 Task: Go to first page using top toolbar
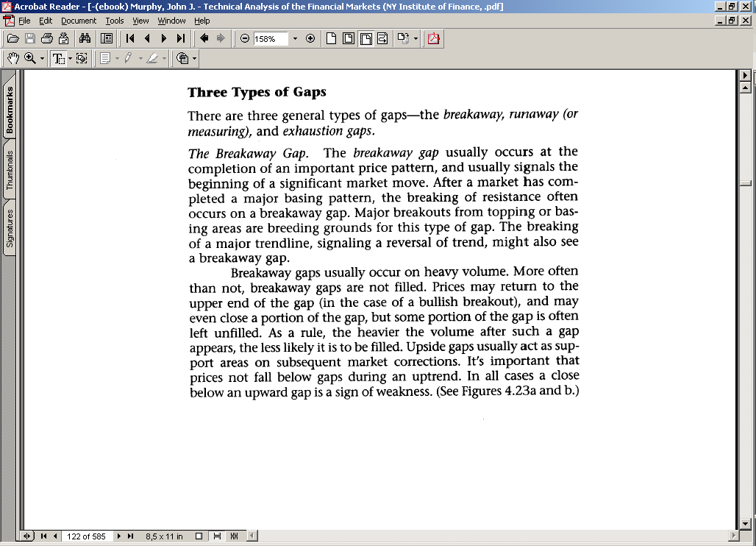click(129, 38)
